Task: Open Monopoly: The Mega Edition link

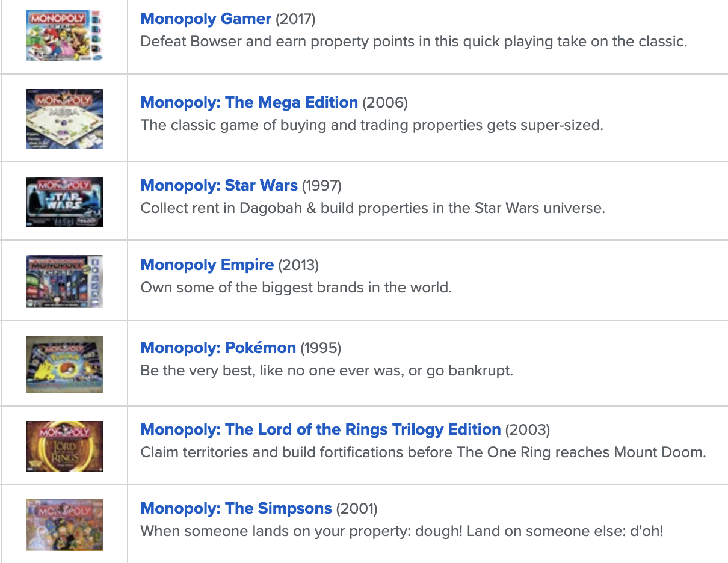Action: [x=249, y=102]
